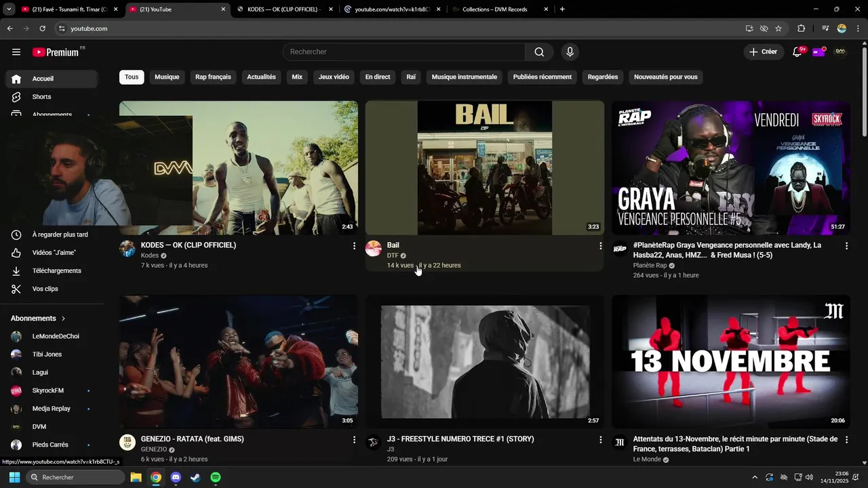
Task: Open the YouTube hamburger guide menu
Action: [16, 52]
